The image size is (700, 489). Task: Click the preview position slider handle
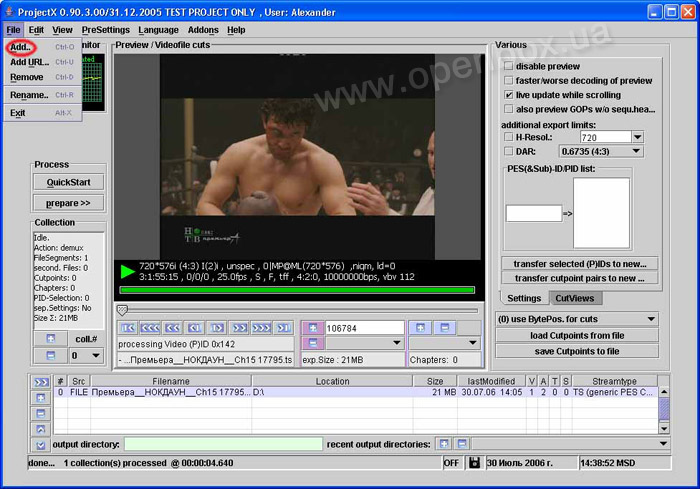[x=122, y=309]
